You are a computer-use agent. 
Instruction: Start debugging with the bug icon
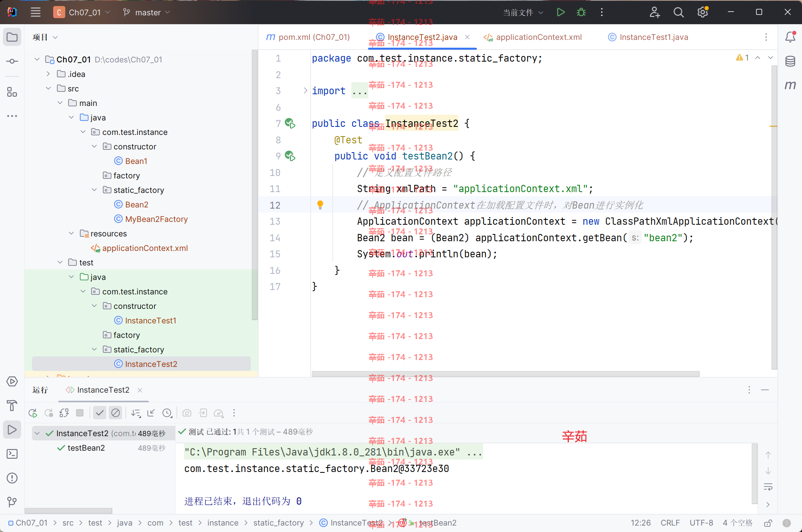click(581, 12)
